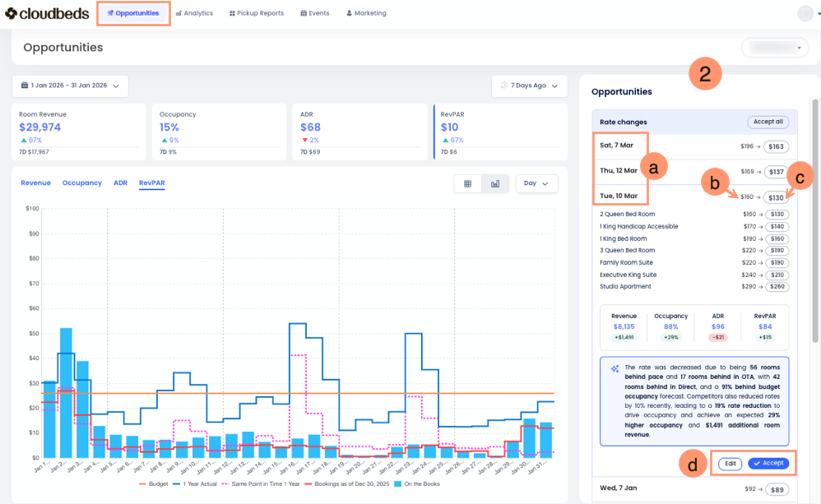Expand the Sat, 7 Mar rate change

[x=617, y=146]
